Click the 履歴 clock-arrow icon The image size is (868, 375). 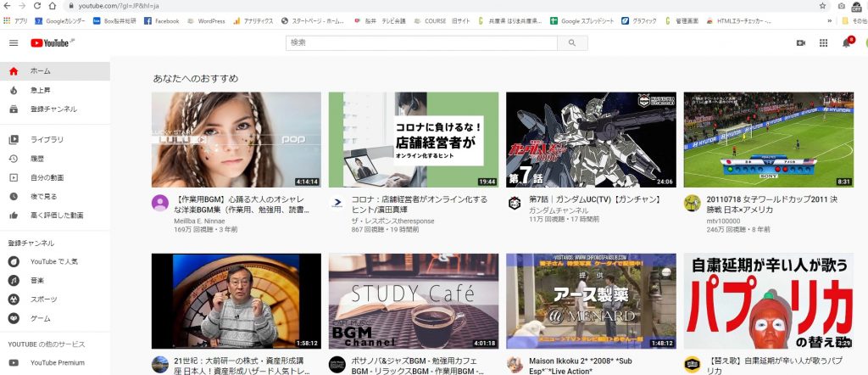[x=14, y=159]
